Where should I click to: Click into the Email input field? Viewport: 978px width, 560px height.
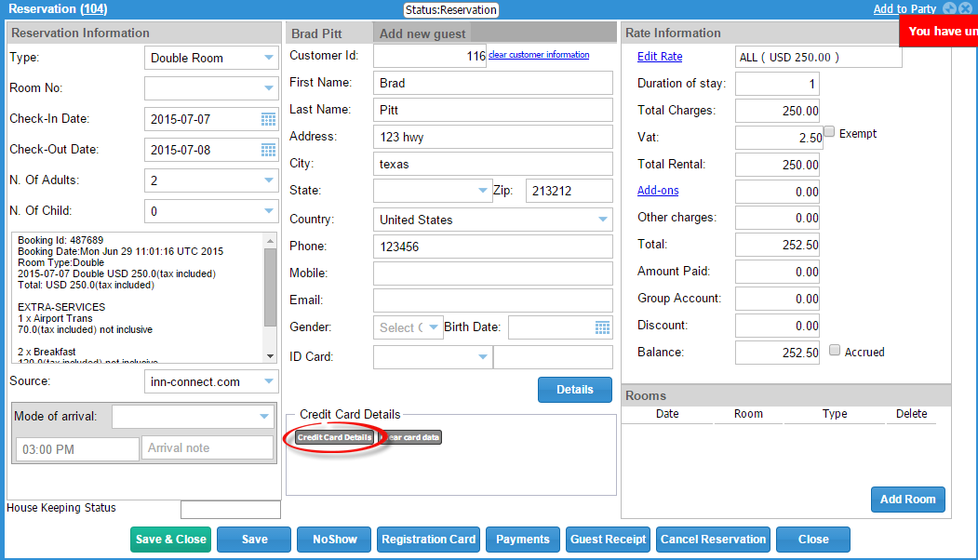point(492,300)
